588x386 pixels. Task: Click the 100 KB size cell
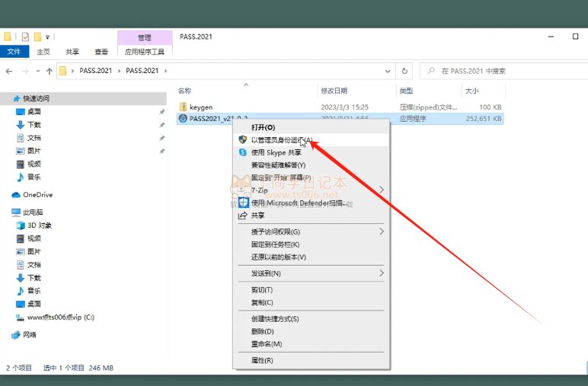(x=490, y=107)
